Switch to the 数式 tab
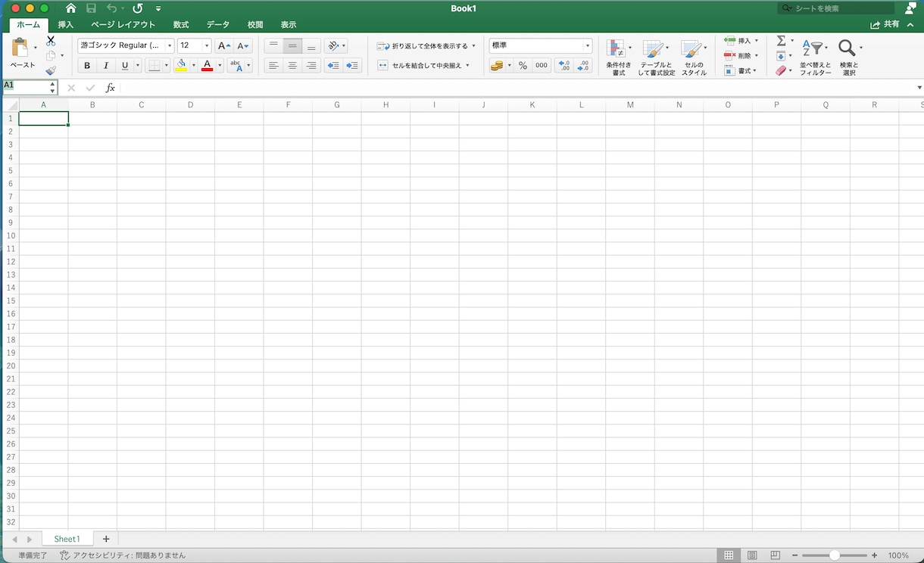 pyautogui.click(x=181, y=25)
